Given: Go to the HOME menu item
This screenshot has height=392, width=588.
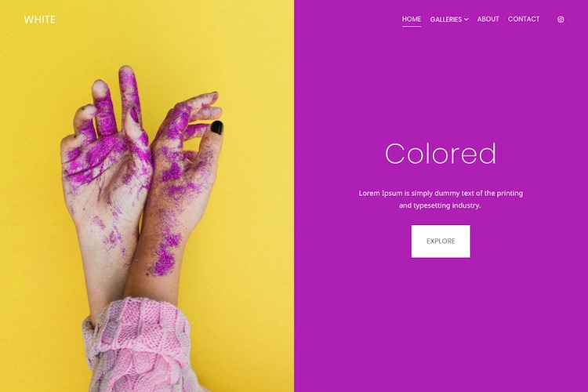Looking at the screenshot, I should coord(412,19).
